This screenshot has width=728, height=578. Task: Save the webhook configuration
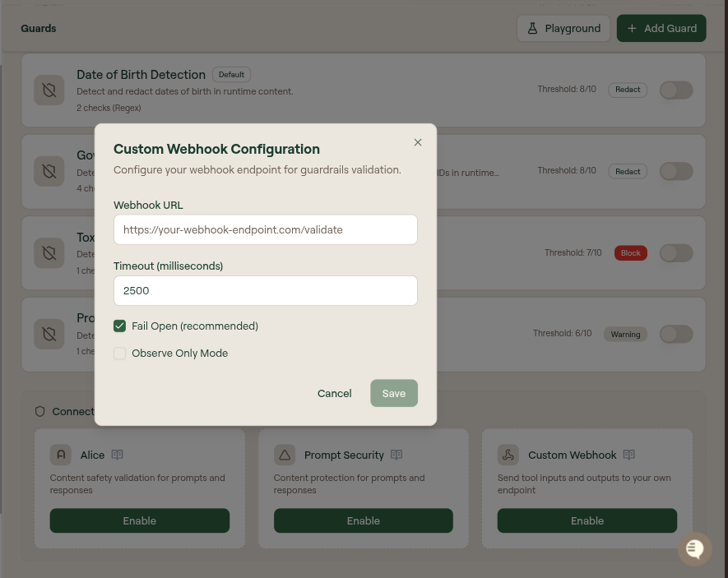pyautogui.click(x=394, y=393)
